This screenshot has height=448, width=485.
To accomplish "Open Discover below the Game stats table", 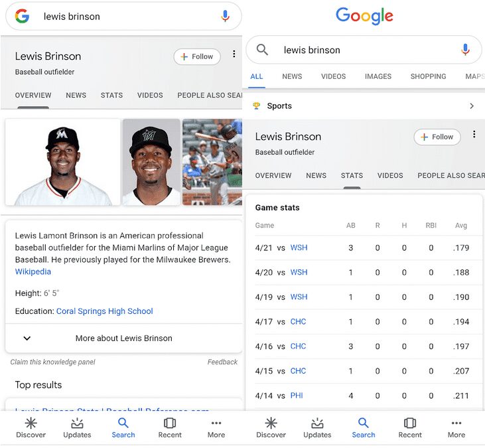I will pos(271,427).
